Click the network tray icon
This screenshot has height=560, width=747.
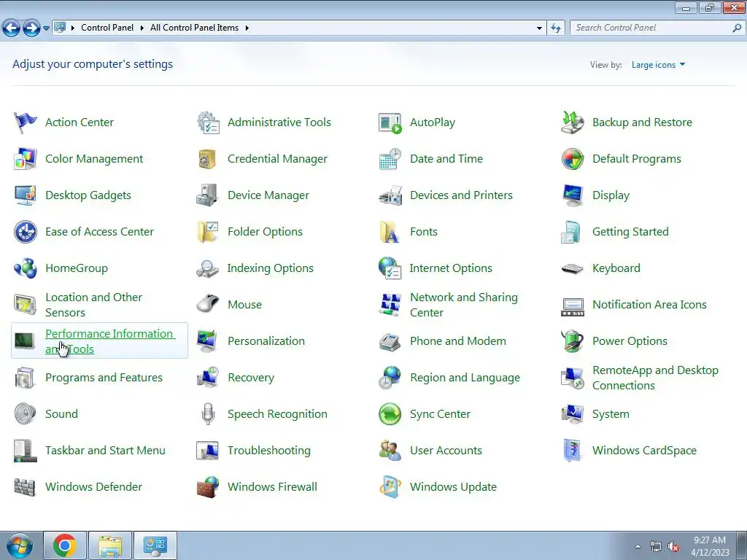[x=656, y=547]
